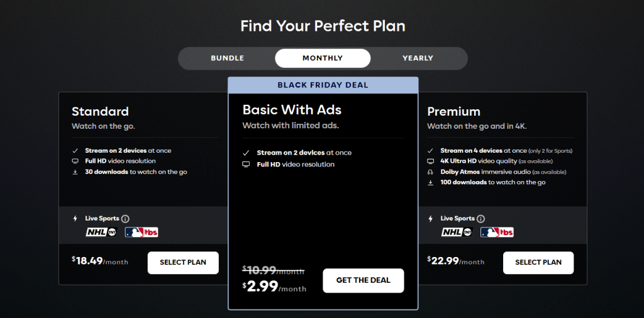Click the NHL on TNT logo under Standard

pos(102,233)
